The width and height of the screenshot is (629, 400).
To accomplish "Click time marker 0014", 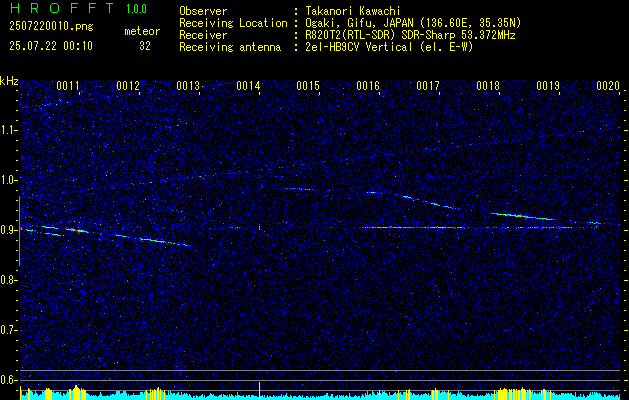I will tap(248, 86).
